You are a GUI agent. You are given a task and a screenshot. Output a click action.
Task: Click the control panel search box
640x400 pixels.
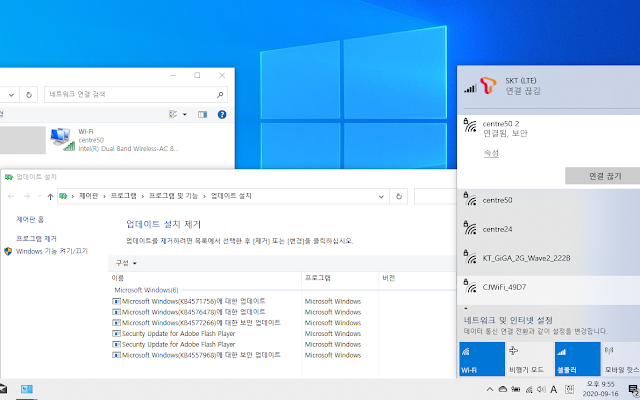435,196
